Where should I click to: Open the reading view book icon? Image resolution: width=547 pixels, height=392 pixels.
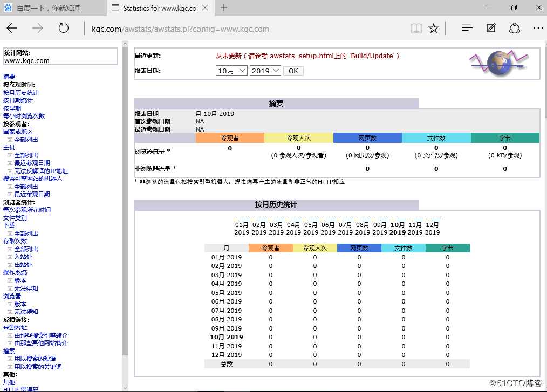[x=416, y=28]
